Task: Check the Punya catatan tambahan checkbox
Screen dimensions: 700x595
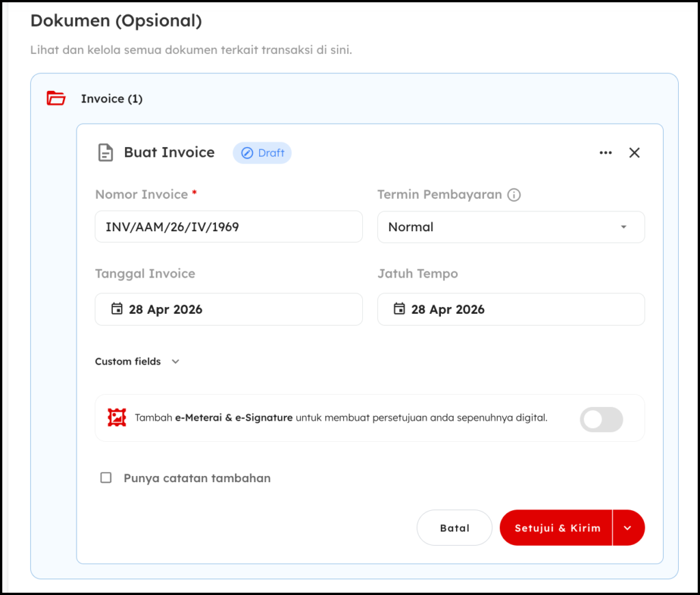Action: [106, 478]
